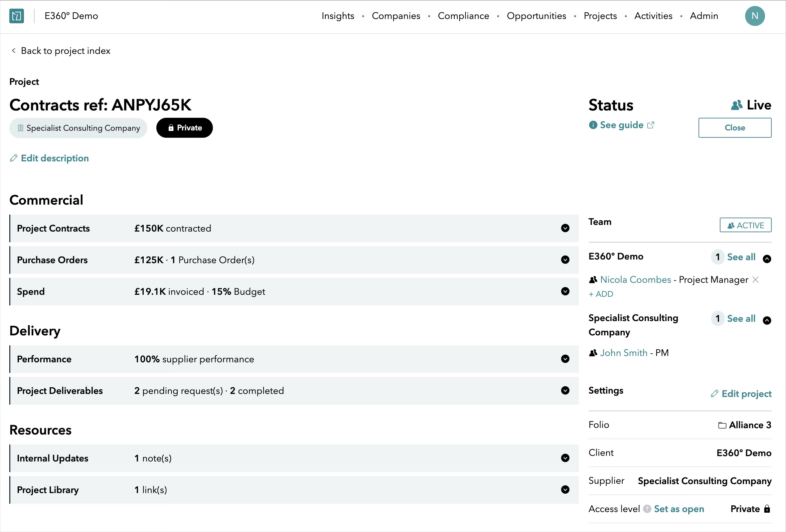This screenshot has height=532, width=786.
Task: Remove Nicola Coombes with X icon
Action: point(755,280)
